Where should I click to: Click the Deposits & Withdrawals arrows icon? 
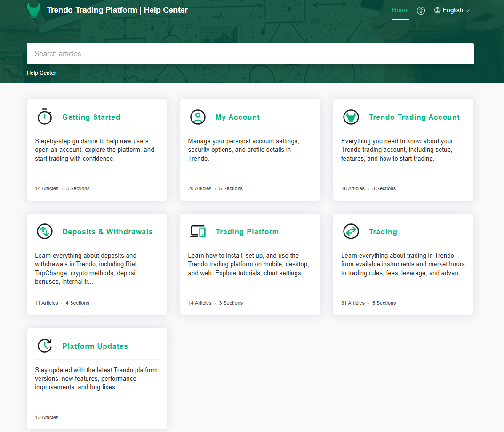45,232
